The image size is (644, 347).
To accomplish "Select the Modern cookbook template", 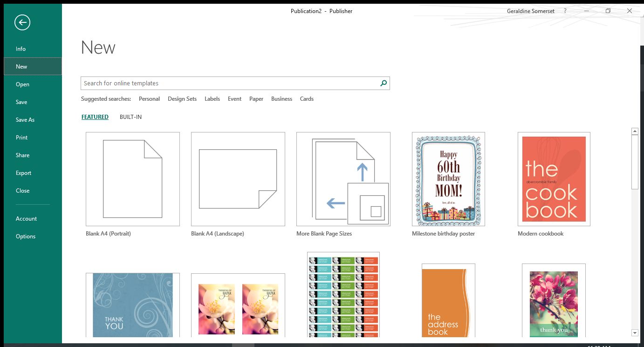I will point(554,179).
